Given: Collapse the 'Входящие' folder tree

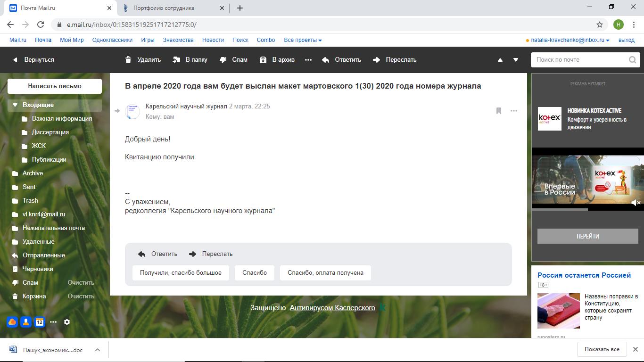Looking at the screenshot, I should pyautogui.click(x=15, y=105).
